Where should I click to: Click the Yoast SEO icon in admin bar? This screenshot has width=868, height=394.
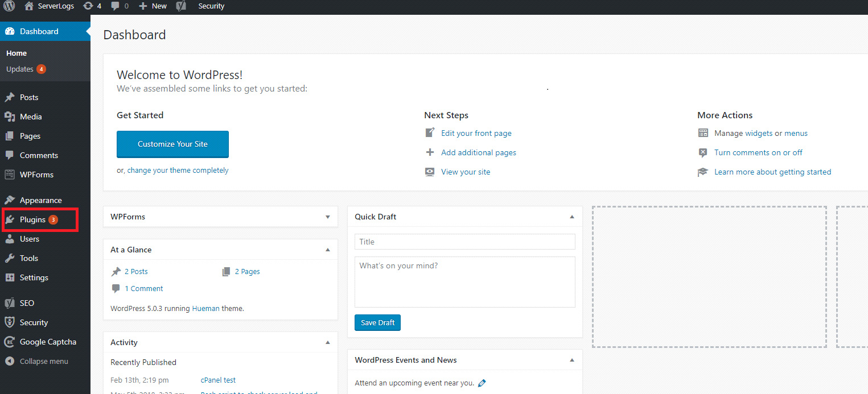pyautogui.click(x=181, y=6)
